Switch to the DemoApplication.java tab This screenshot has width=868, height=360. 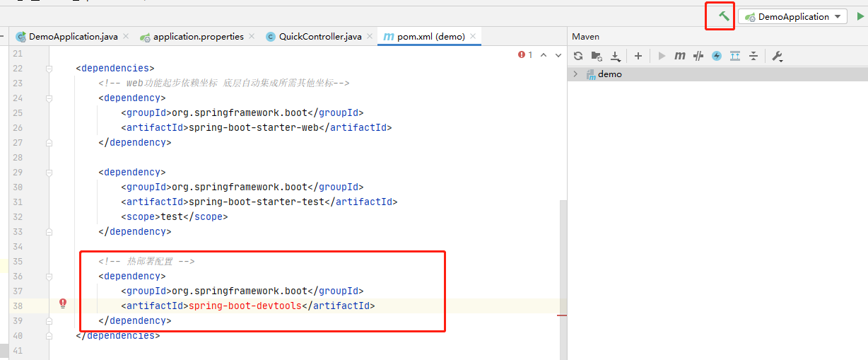(66, 36)
